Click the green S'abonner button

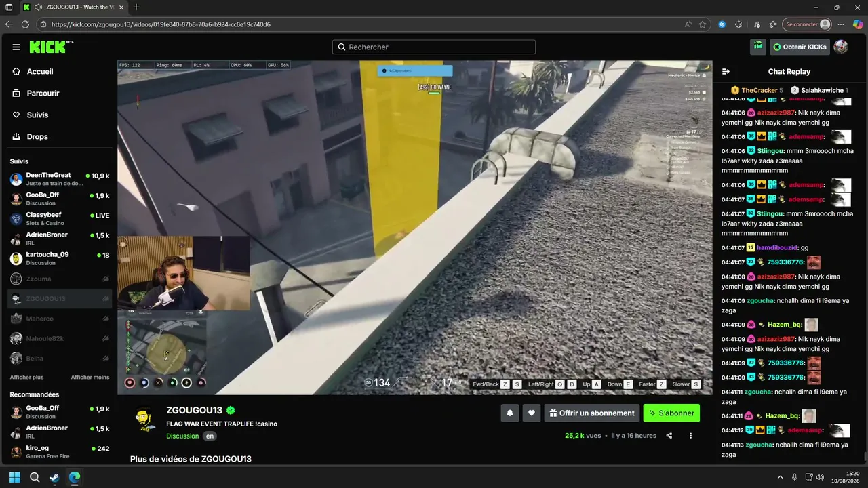point(671,413)
